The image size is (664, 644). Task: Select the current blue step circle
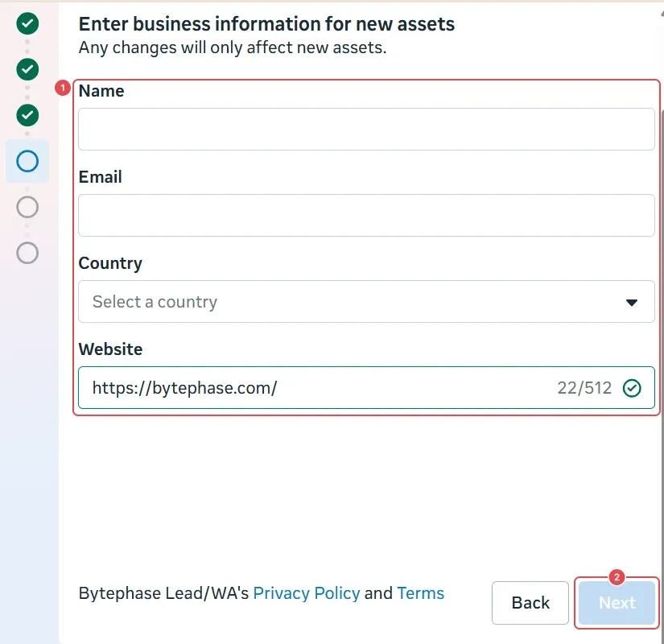coord(27,161)
